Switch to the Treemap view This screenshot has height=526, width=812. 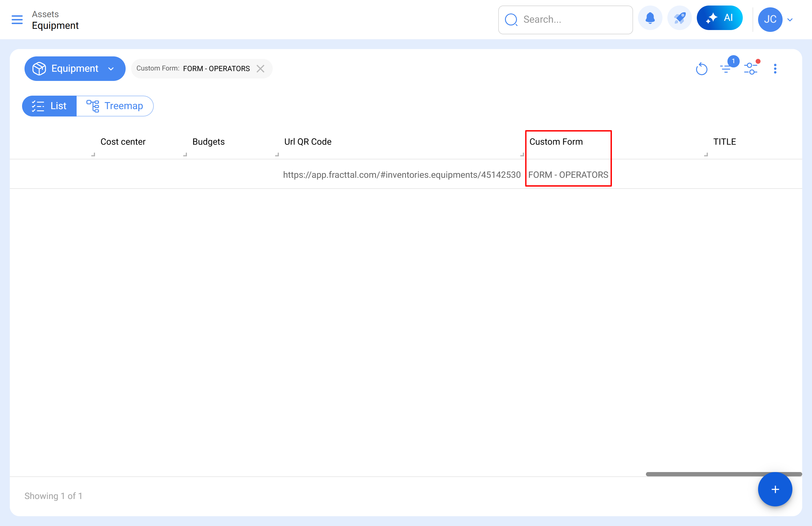pyautogui.click(x=115, y=106)
